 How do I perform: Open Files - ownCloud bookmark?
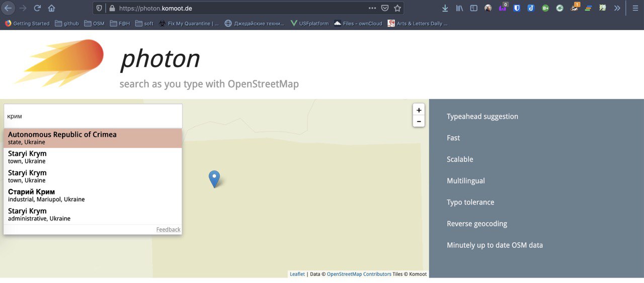pyautogui.click(x=358, y=23)
